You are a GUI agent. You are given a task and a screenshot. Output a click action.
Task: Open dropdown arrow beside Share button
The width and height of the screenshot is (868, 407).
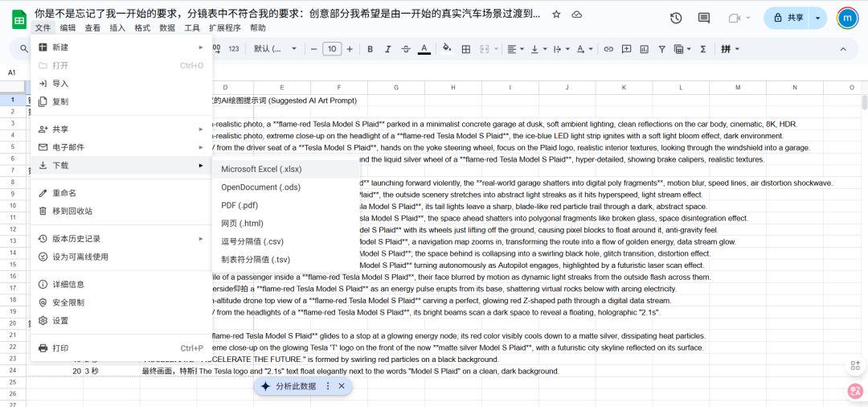818,18
